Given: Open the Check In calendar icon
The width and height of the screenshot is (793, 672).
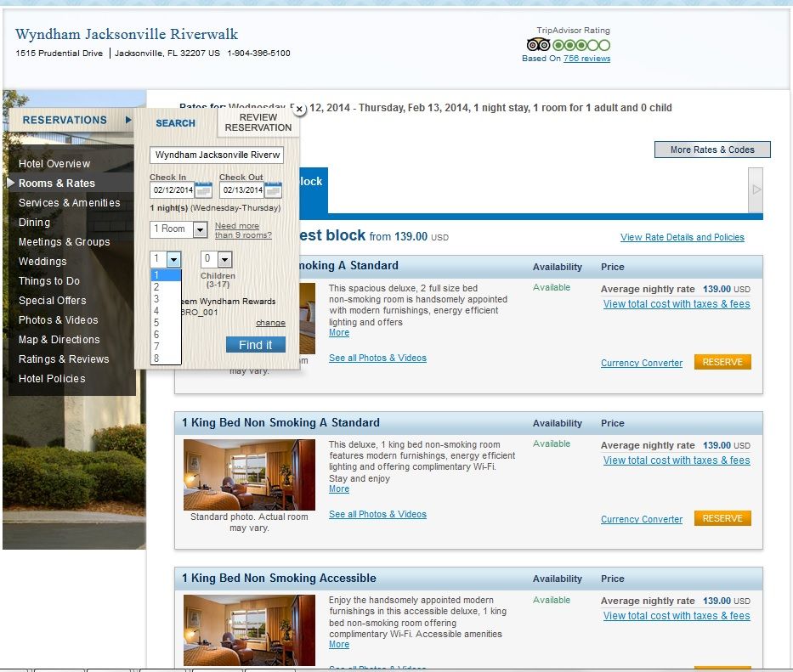Looking at the screenshot, I should point(203,190).
